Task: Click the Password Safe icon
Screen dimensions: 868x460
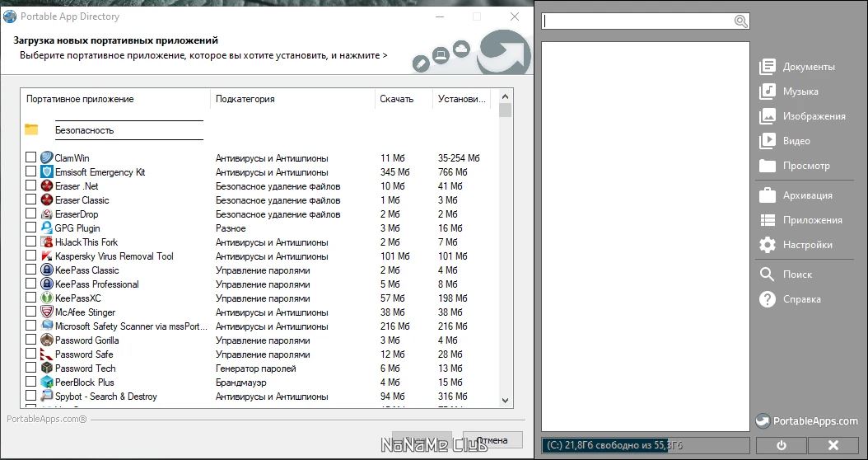Action: (x=46, y=354)
